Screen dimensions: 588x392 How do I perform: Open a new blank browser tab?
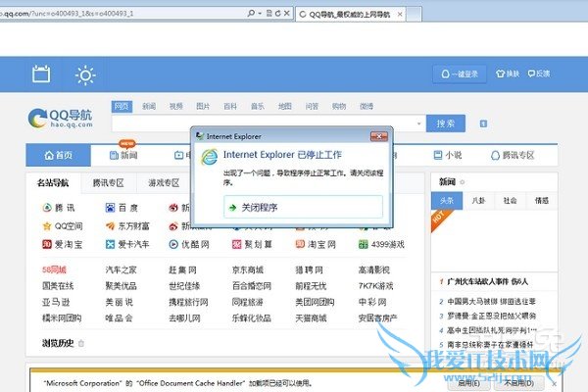tap(414, 15)
